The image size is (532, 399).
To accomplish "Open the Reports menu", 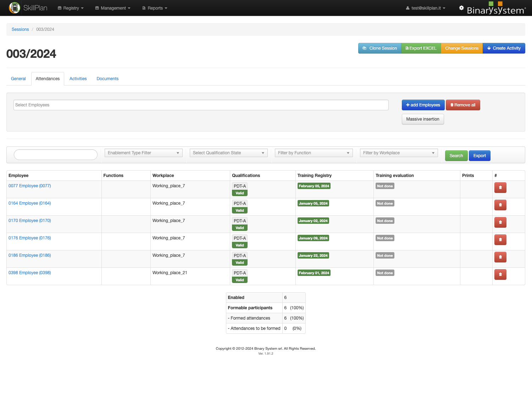I will click(155, 8).
